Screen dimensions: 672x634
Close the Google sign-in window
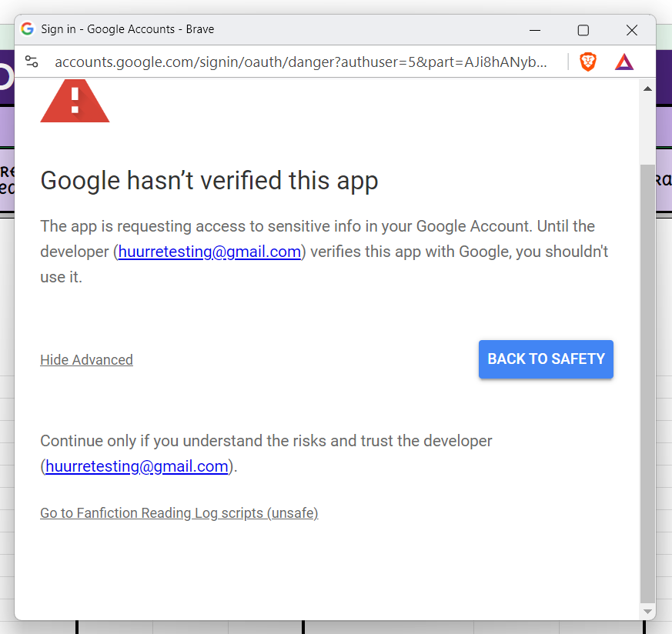pyautogui.click(x=632, y=30)
